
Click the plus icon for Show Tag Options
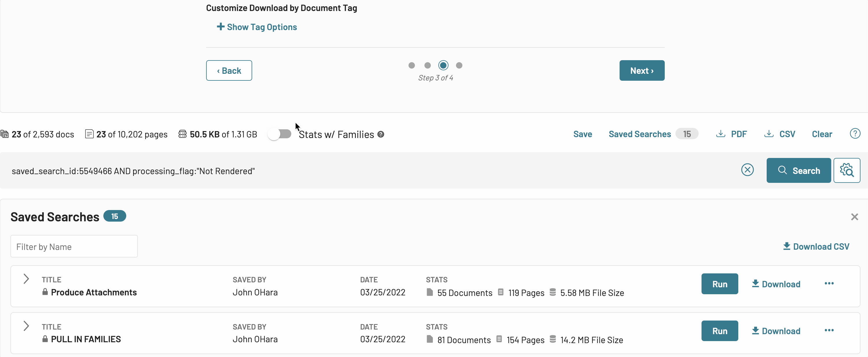220,27
